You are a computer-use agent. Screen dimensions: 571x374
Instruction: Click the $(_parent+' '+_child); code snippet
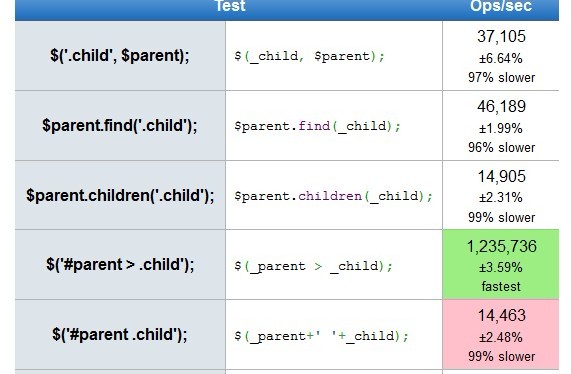click(321, 336)
